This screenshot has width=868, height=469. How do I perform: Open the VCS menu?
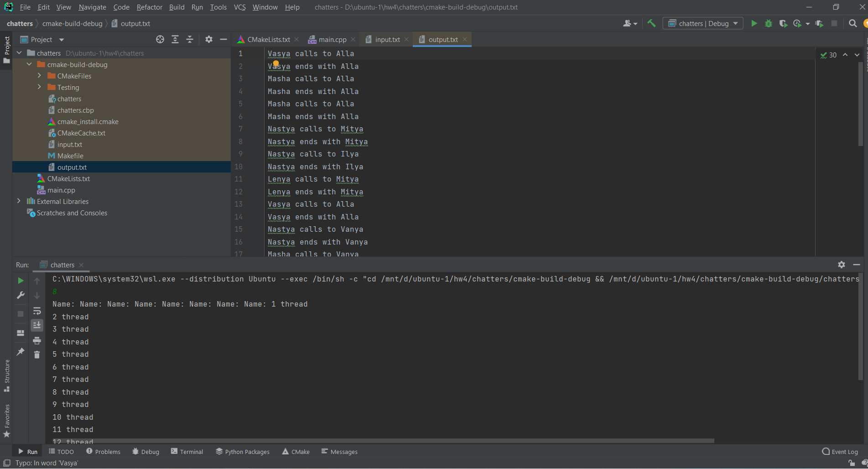(239, 7)
